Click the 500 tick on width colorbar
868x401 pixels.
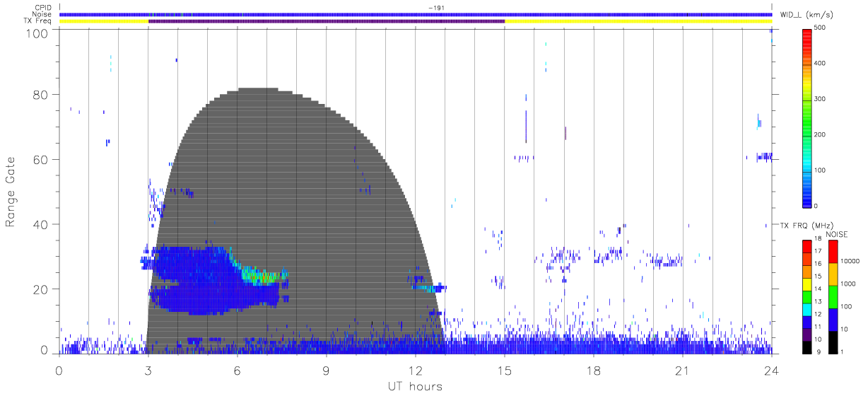click(x=819, y=28)
